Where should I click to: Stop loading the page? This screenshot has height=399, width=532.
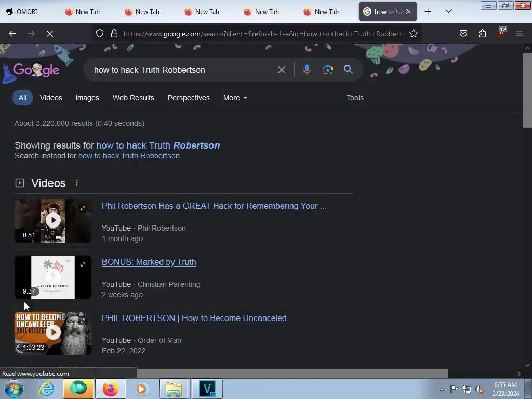pyautogui.click(x=50, y=34)
